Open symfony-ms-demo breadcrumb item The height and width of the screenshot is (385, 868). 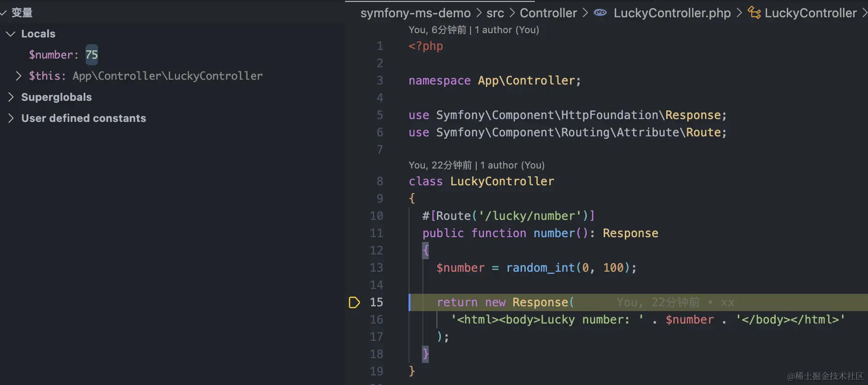coord(416,13)
